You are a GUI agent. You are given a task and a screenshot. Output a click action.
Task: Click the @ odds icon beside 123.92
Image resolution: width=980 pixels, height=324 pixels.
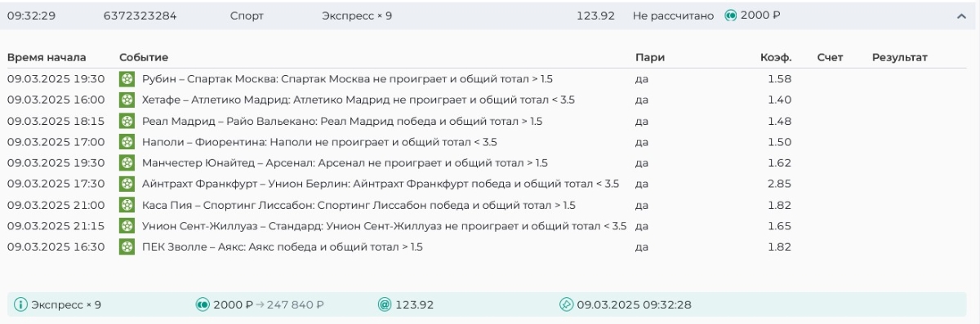pyautogui.click(x=385, y=304)
